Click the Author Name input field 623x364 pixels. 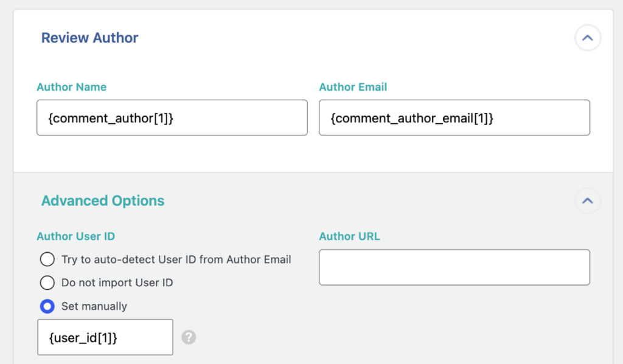[172, 117]
